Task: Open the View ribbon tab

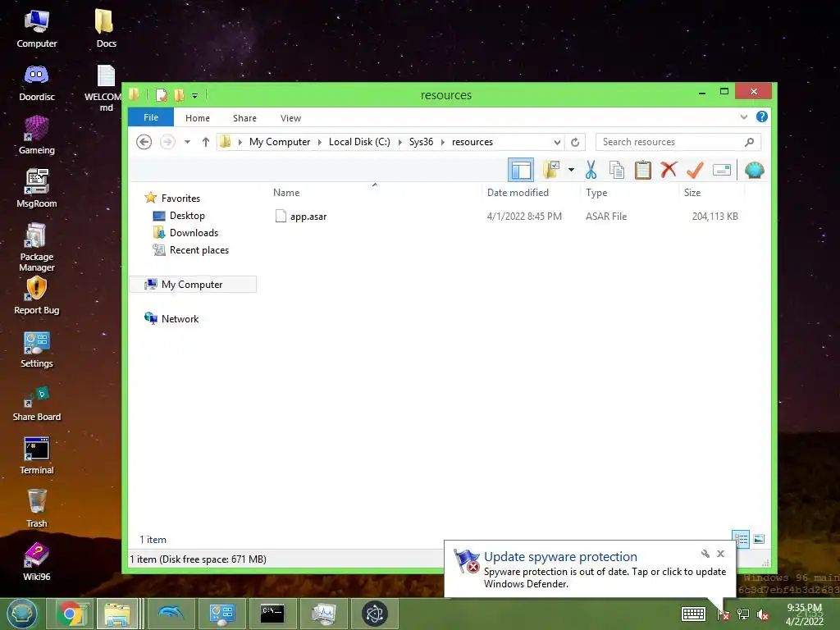Action: click(x=290, y=118)
